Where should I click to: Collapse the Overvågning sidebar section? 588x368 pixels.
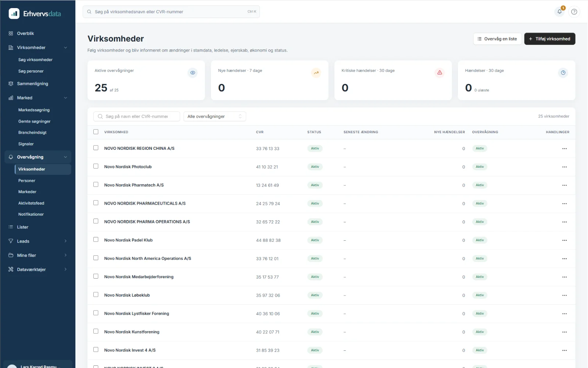click(65, 157)
